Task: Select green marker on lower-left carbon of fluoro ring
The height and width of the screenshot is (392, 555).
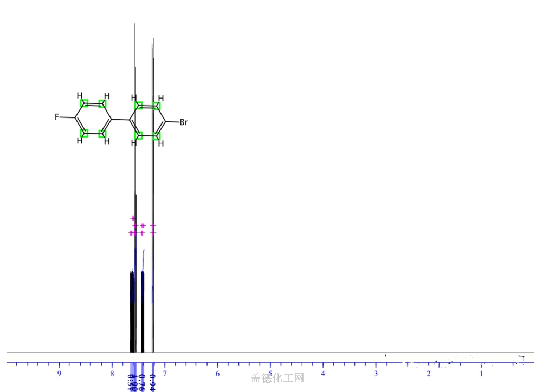Action: (x=85, y=133)
